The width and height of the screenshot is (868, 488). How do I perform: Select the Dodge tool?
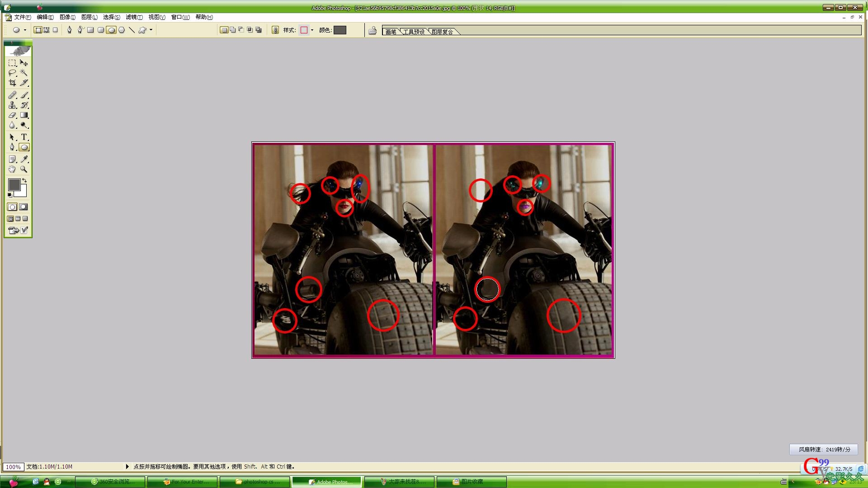click(x=24, y=125)
